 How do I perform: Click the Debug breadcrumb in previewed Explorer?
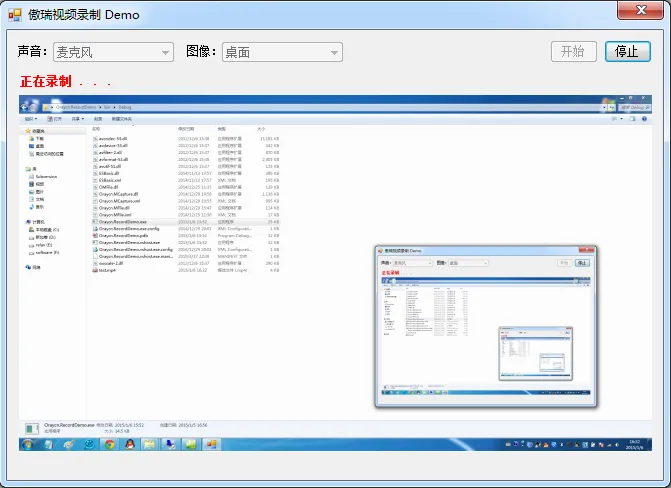pyautogui.click(x=125, y=107)
